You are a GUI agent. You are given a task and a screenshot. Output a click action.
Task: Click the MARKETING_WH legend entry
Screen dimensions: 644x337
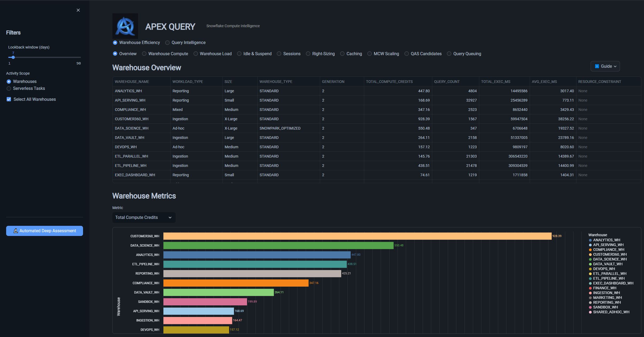pyautogui.click(x=605, y=298)
